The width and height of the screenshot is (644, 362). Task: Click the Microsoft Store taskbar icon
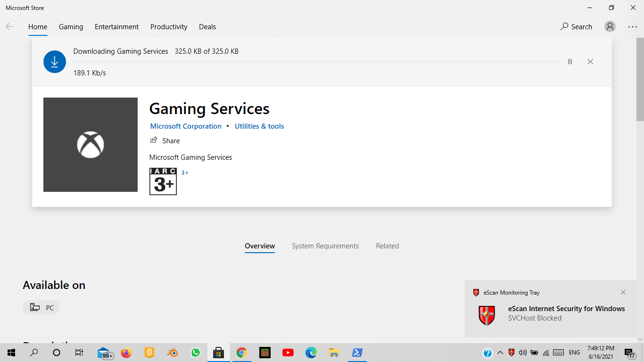[218, 353]
